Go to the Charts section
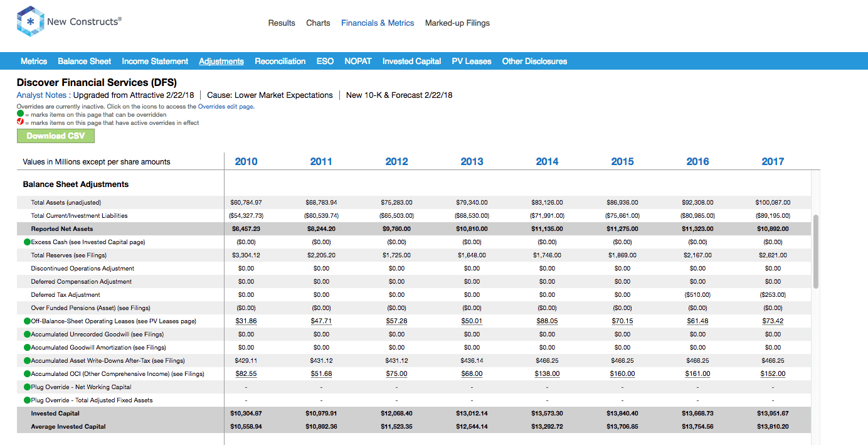This screenshot has width=868, height=445. [x=318, y=23]
